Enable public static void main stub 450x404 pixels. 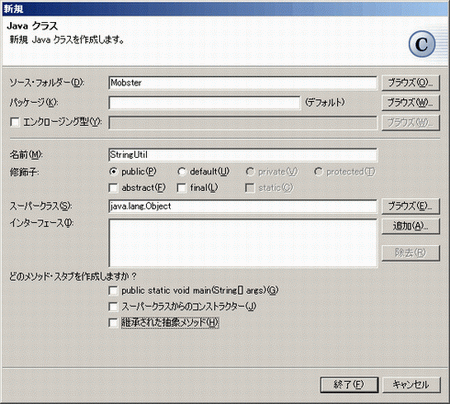point(113,291)
